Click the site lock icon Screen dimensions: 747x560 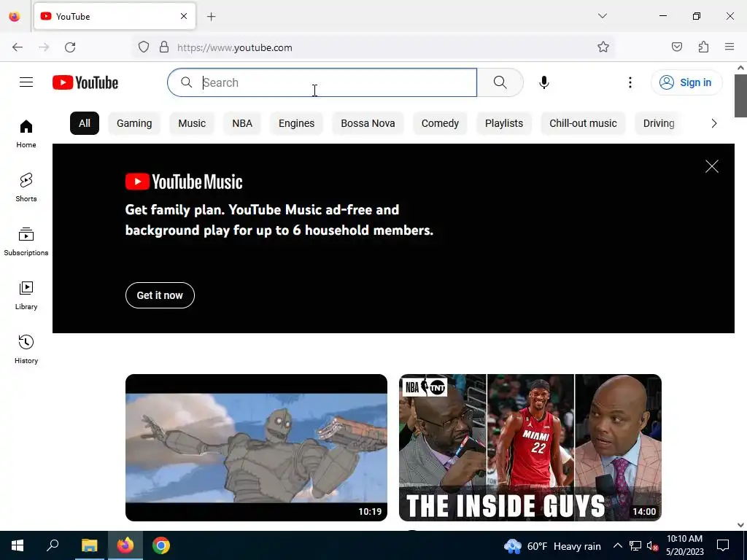pos(164,47)
